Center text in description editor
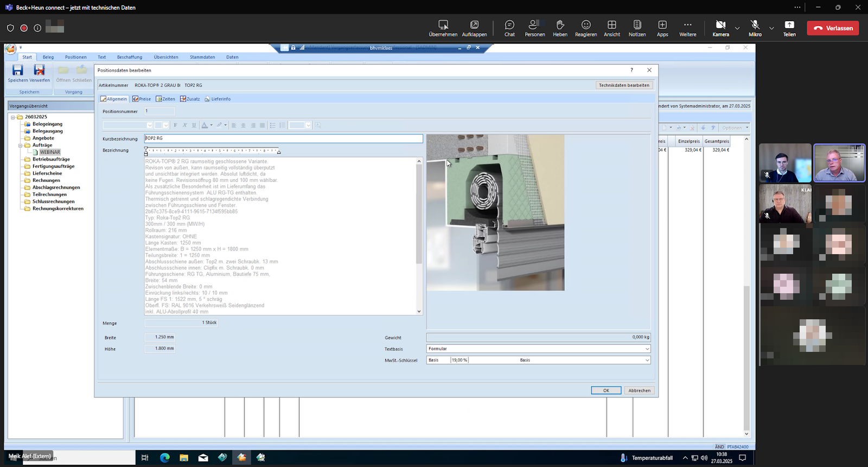 click(243, 125)
